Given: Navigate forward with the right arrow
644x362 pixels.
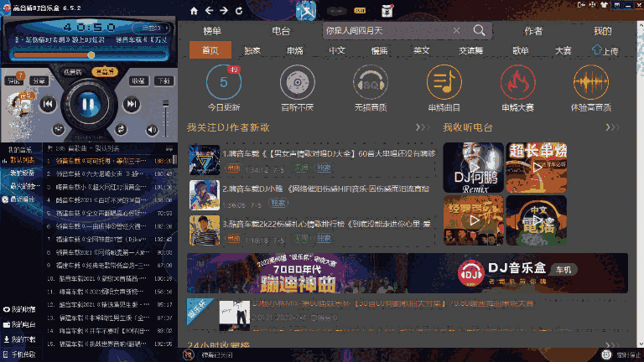Looking at the screenshot, I should 224,11.
